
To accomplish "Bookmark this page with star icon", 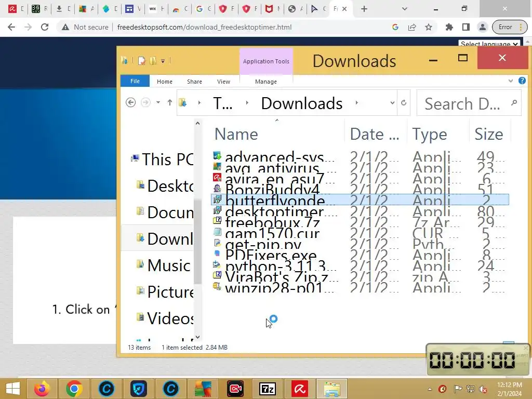I will click(x=429, y=27).
